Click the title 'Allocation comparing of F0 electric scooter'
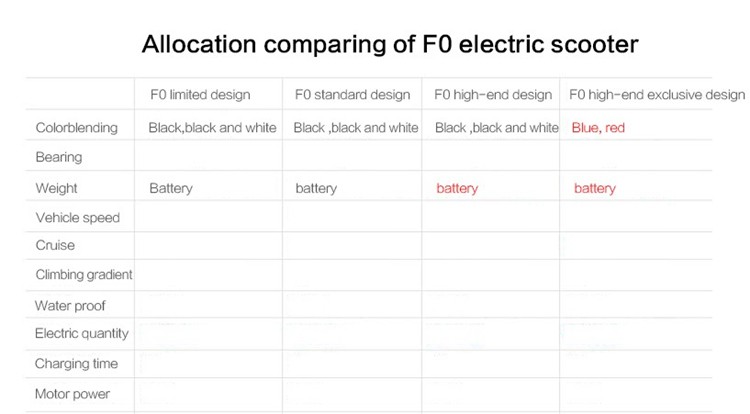The height and width of the screenshot is (414, 750). coord(390,44)
